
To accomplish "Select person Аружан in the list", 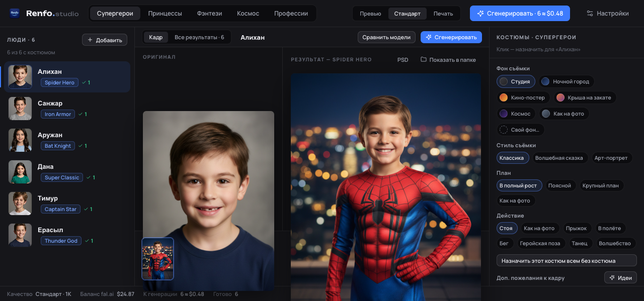I will (67, 140).
